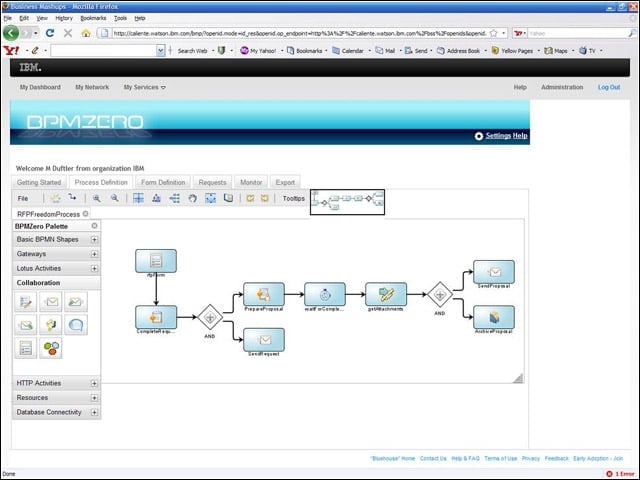The height and width of the screenshot is (480, 640).
Task: Click the undo arrow icon in the toolbar
Action: tap(250, 198)
